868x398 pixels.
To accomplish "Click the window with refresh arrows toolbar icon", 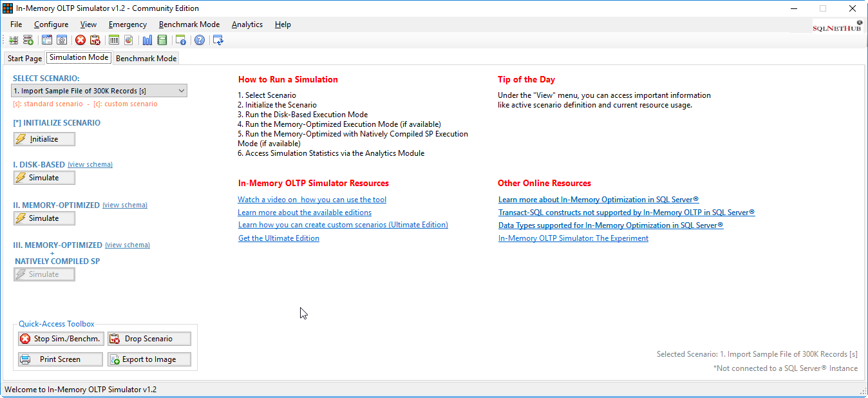I will [218, 40].
